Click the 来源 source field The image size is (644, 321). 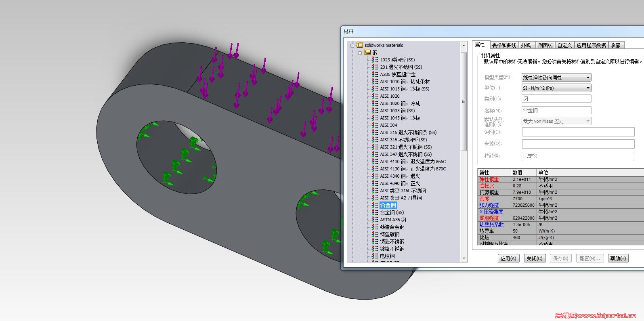[x=578, y=144]
